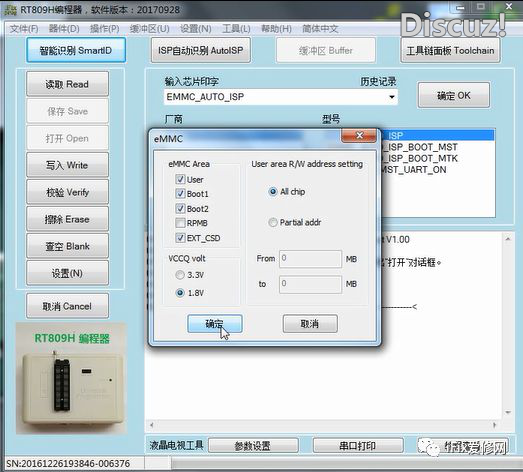Choose the Partial addr radio button

[273, 222]
